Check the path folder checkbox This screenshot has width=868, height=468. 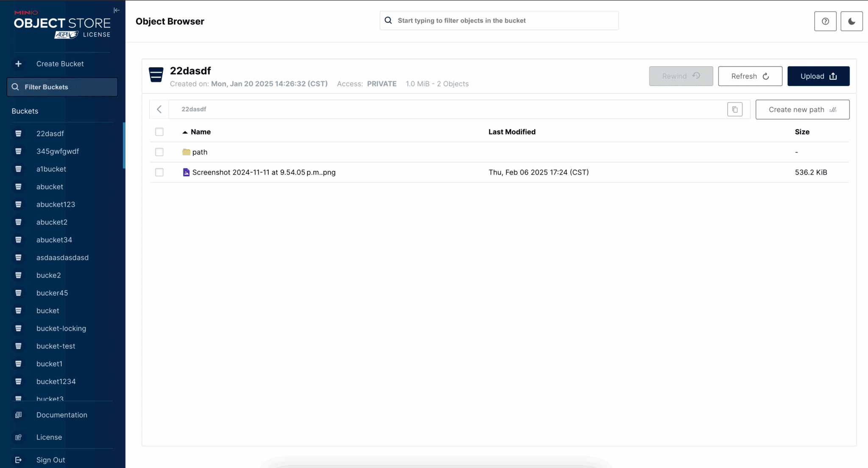click(x=159, y=152)
